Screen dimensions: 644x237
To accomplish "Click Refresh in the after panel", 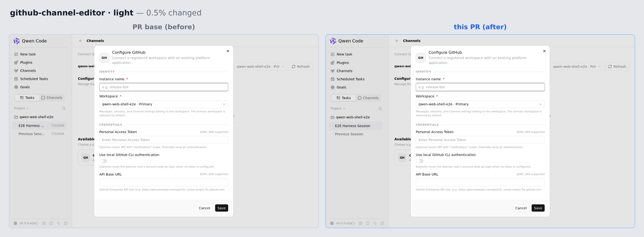I will tap(617, 67).
